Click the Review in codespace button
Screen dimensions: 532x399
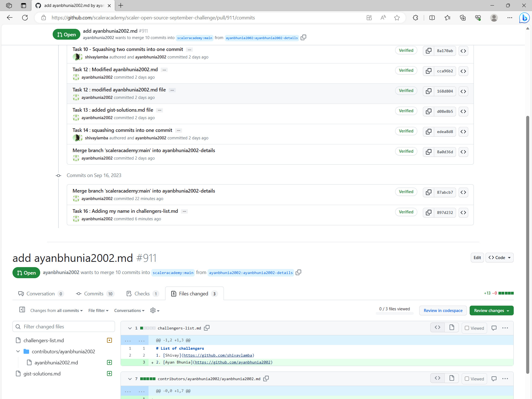(x=443, y=310)
